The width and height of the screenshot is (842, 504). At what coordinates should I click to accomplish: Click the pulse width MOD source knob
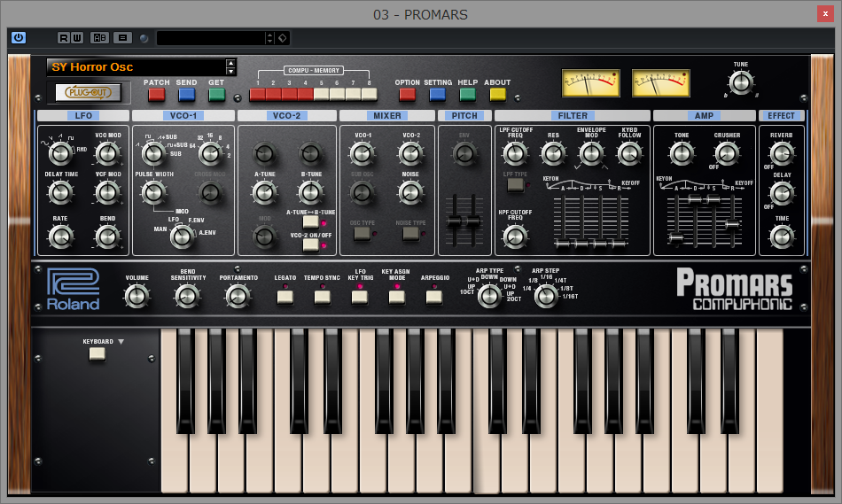[x=182, y=236]
